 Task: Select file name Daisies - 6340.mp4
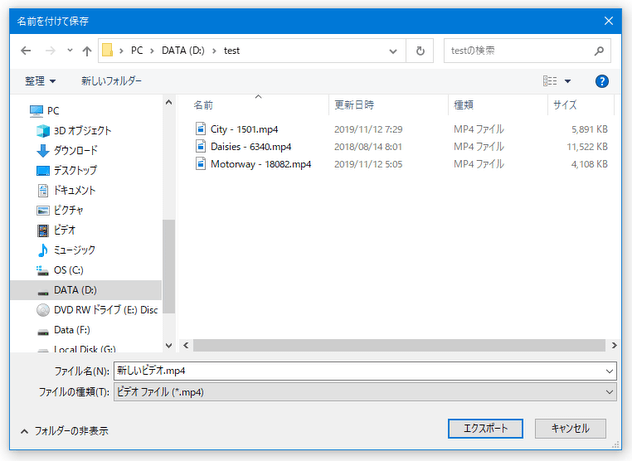(x=251, y=147)
